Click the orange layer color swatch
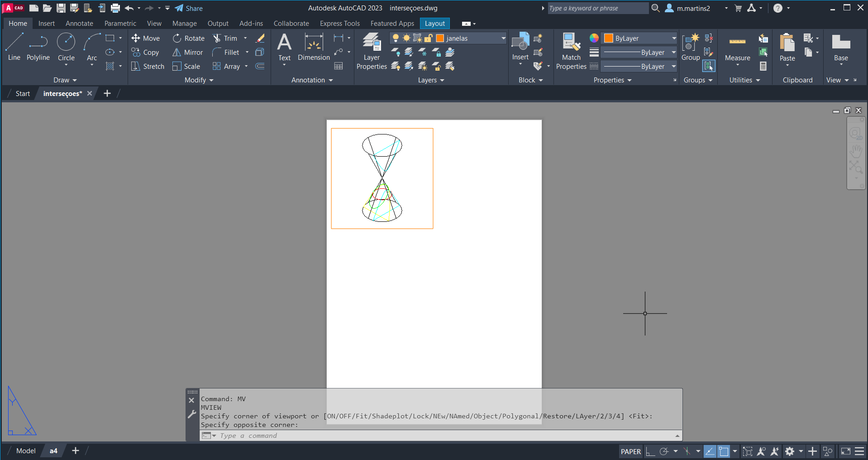The width and height of the screenshot is (868, 460). click(x=440, y=38)
